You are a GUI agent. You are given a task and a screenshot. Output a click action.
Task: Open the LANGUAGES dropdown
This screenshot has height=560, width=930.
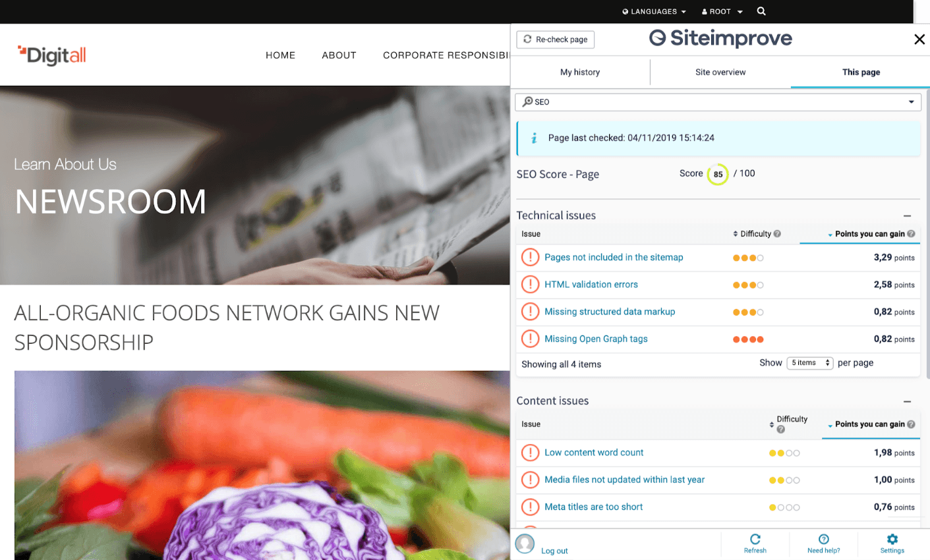click(653, 11)
